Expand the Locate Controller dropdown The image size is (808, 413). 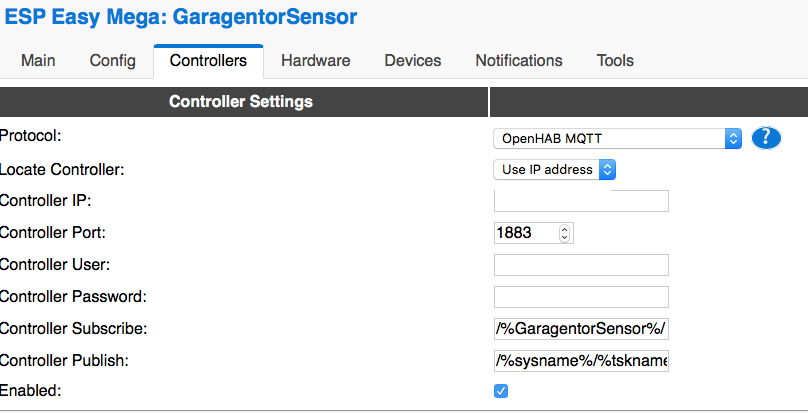click(x=554, y=170)
